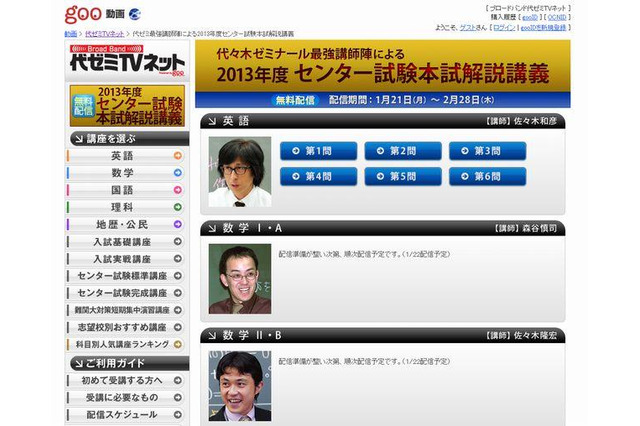Click the purple arrow icon next to 地歴・公民
Image resolution: width=640 pixels, height=426 pixels.
[178, 224]
